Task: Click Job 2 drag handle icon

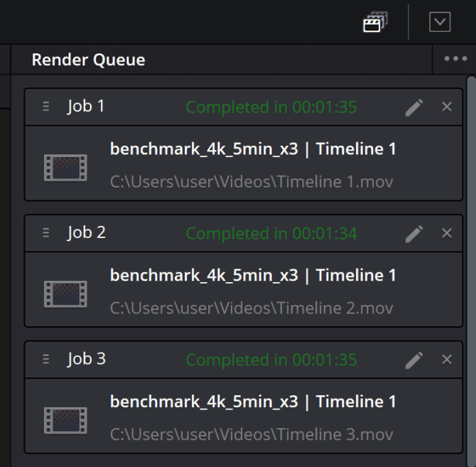Action: pyautogui.click(x=46, y=233)
